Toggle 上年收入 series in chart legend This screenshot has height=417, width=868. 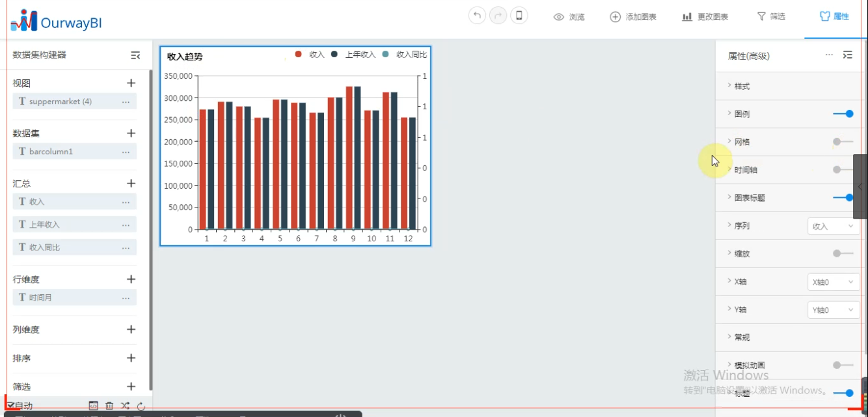[x=353, y=55]
